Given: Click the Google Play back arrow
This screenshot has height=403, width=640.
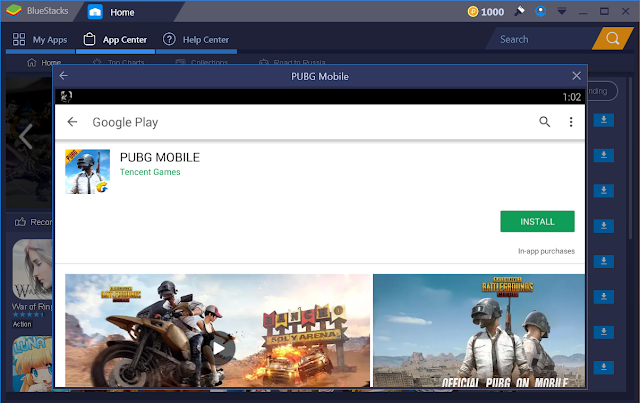Looking at the screenshot, I should [72, 122].
